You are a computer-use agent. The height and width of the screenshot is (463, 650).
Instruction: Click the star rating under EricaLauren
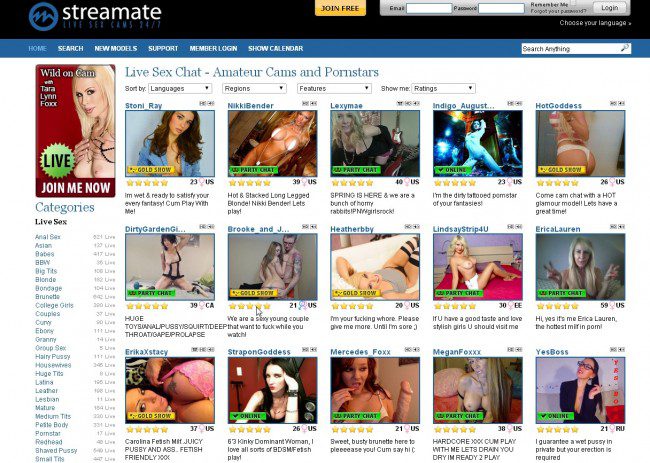click(x=558, y=306)
